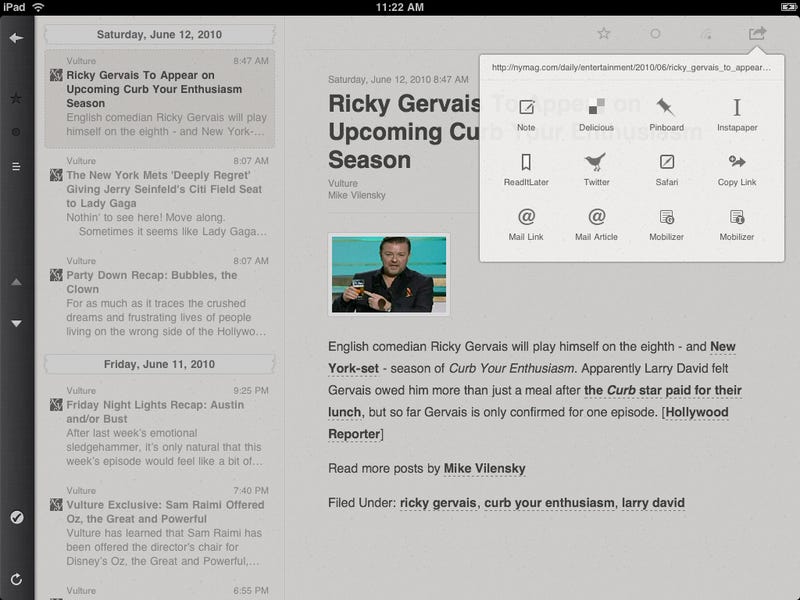
Task: Toggle unread state circle in top toolbar
Action: coord(655,34)
